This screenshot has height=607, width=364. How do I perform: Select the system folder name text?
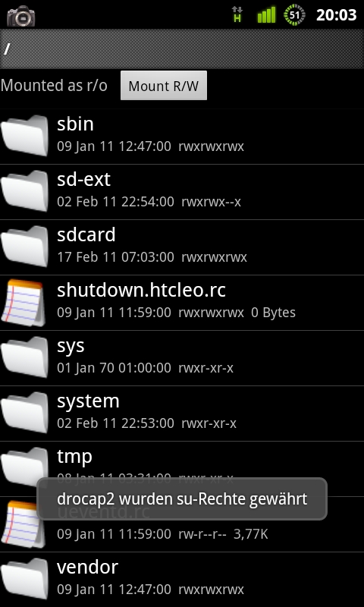[x=88, y=401]
